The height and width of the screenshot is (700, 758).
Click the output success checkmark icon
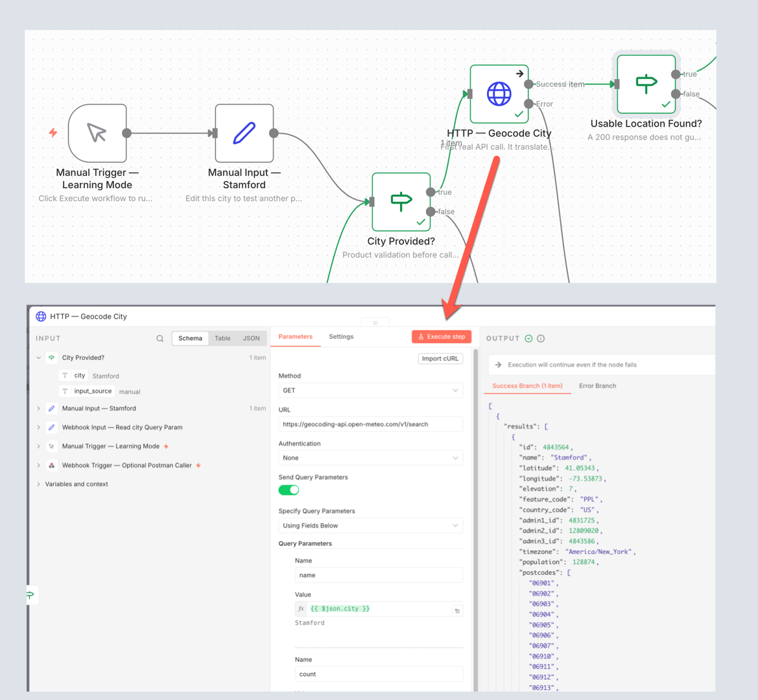point(529,339)
